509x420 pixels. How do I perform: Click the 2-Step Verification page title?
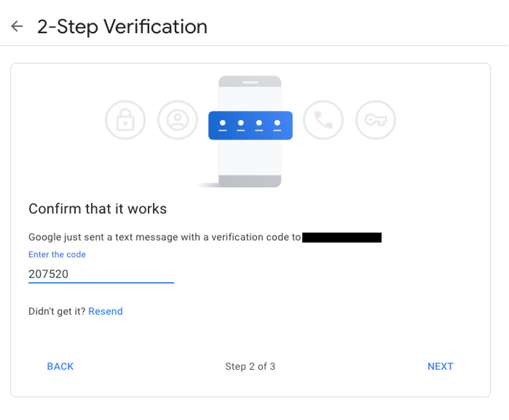pyautogui.click(x=122, y=27)
